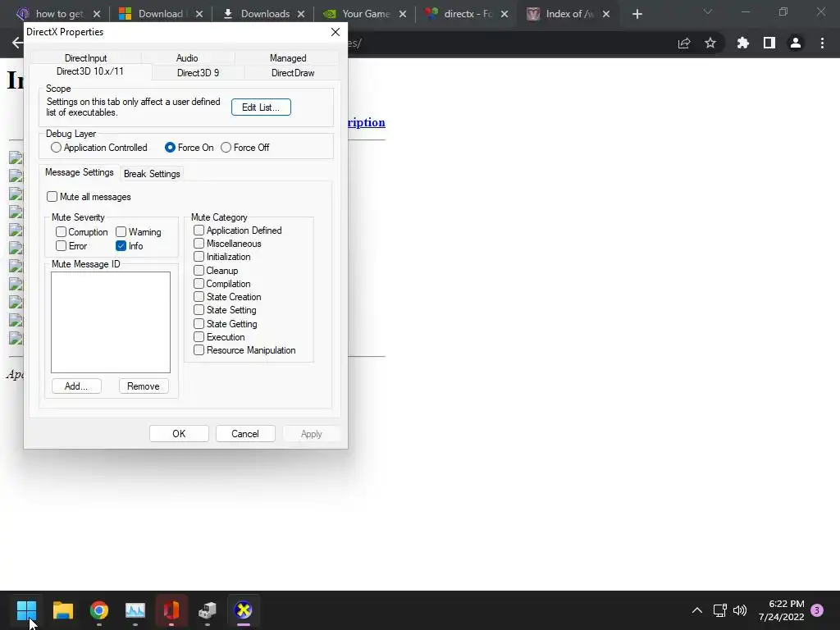The height and width of the screenshot is (630, 840).
Task: Mute Application Defined category
Action: point(238,231)
